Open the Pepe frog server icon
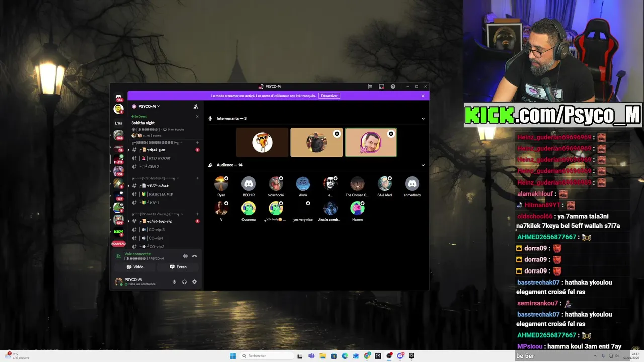The height and width of the screenshot is (362, 644). (118, 207)
